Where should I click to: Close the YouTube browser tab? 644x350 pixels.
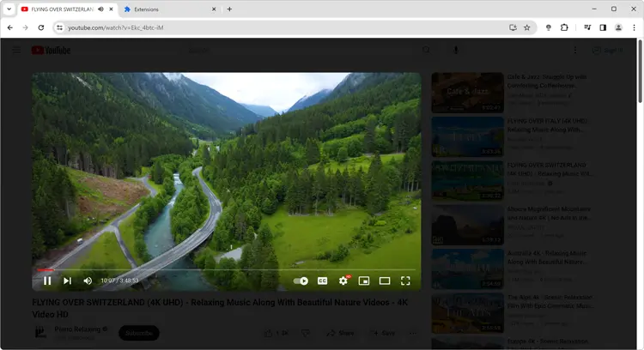click(x=111, y=9)
